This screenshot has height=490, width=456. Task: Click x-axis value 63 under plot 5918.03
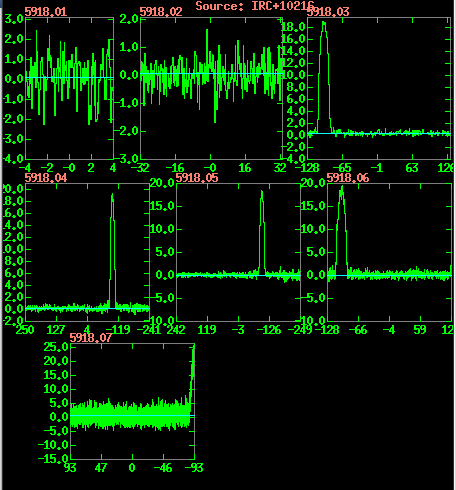(x=412, y=168)
